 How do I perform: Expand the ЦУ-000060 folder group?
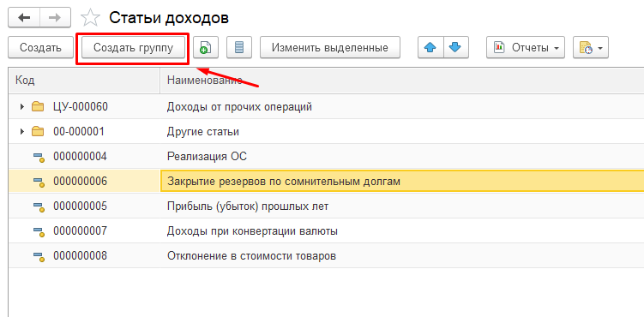(22, 107)
